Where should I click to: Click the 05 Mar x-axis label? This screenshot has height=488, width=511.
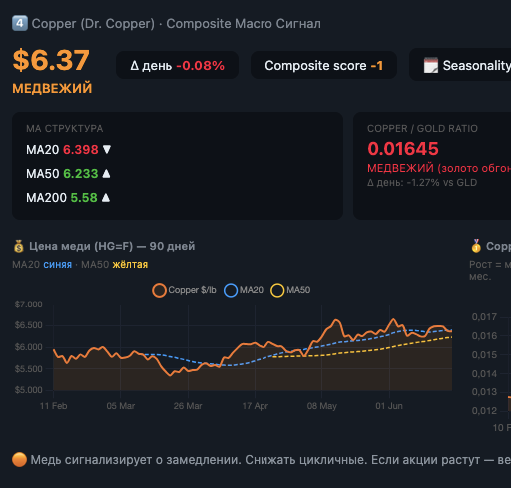click(121, 406)
